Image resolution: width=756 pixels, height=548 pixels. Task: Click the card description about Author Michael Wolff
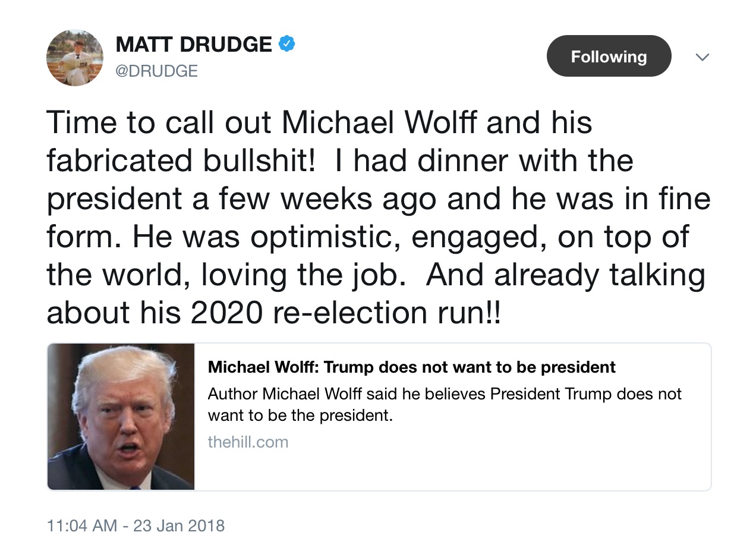(445, 404)
